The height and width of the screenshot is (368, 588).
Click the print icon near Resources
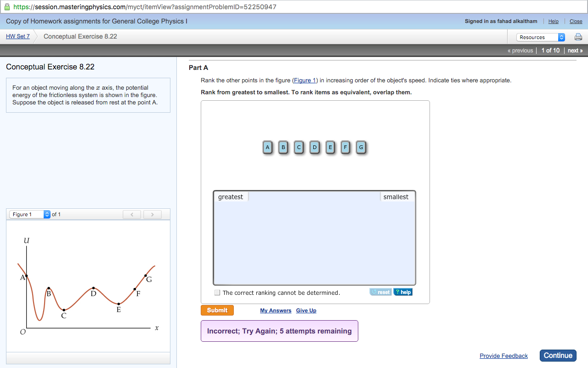tap(578, 37)
